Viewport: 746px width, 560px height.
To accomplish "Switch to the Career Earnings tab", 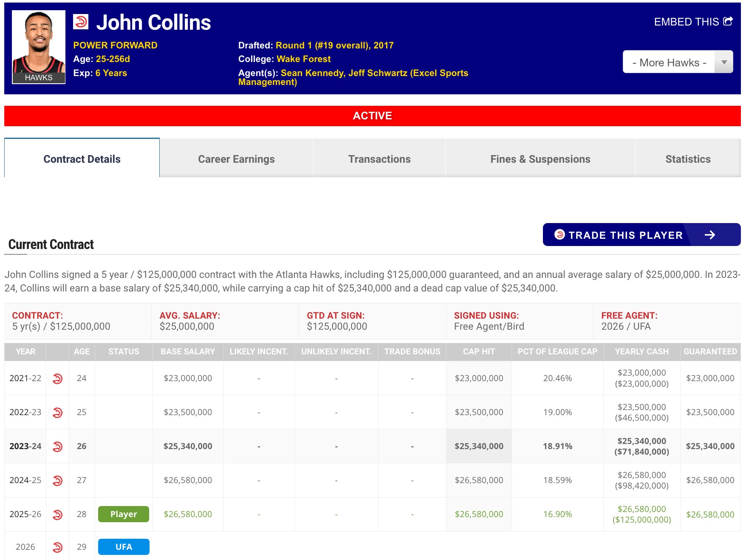I will tap(236, 159).
